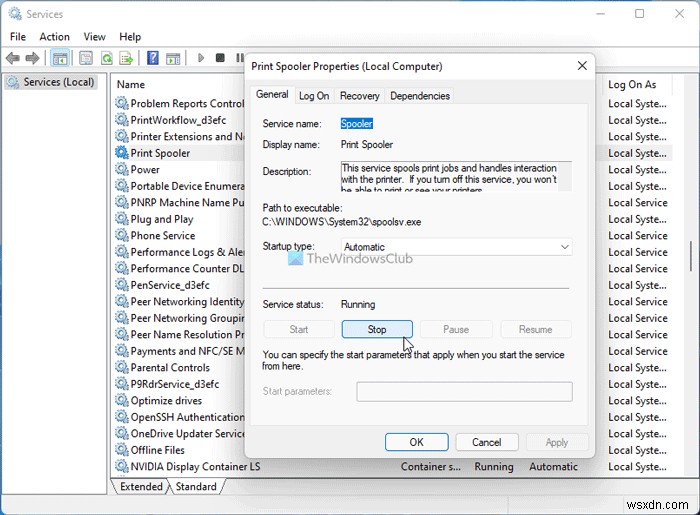Click the Refresh toolbar icon
This screenshot has width=700, height=515.
point(107,58)
